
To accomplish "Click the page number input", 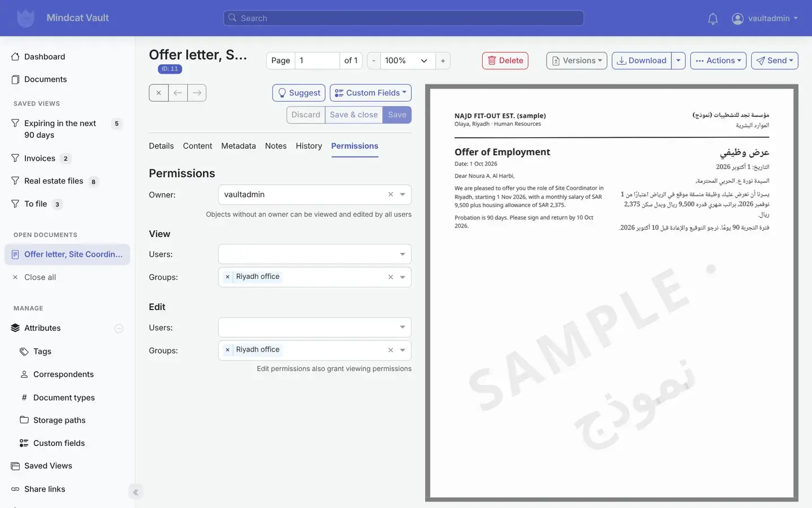I will point(317,60).
